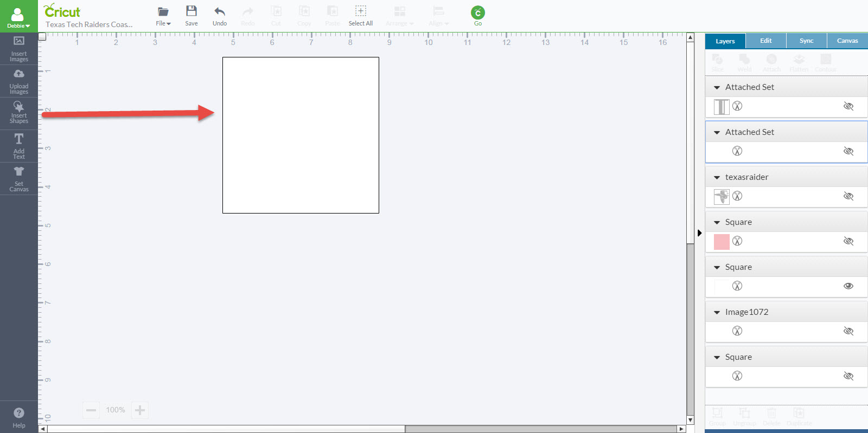Switch to the Edit tab

point(765,41)
